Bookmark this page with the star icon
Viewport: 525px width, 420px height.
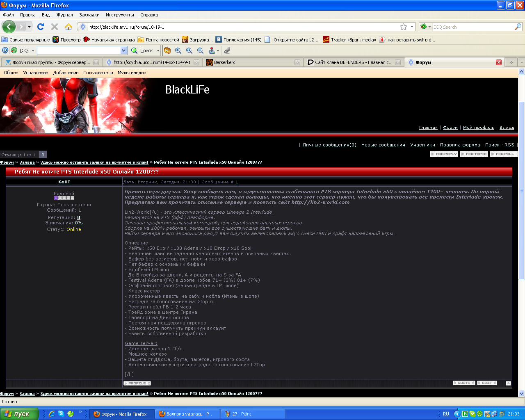(404, 27)
